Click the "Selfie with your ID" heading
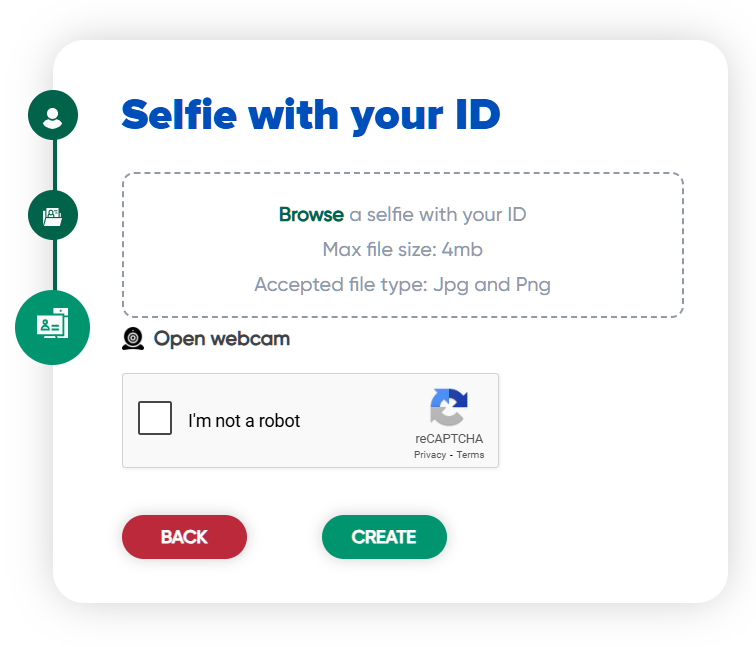This screenshot has width=756, height=647. [310, 116]
